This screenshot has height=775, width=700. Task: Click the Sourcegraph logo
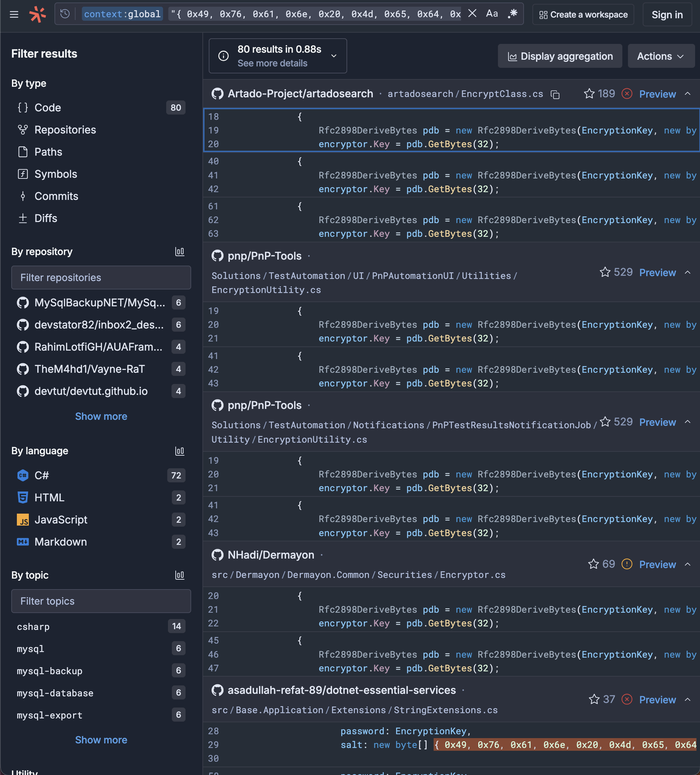tap(38, 15)
